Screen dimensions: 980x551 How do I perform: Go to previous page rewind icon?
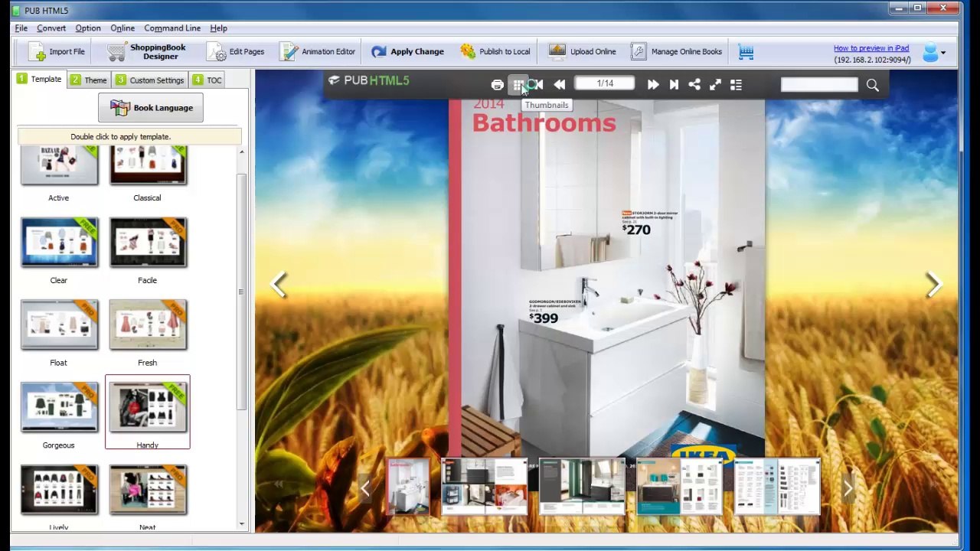pos(559,85)
